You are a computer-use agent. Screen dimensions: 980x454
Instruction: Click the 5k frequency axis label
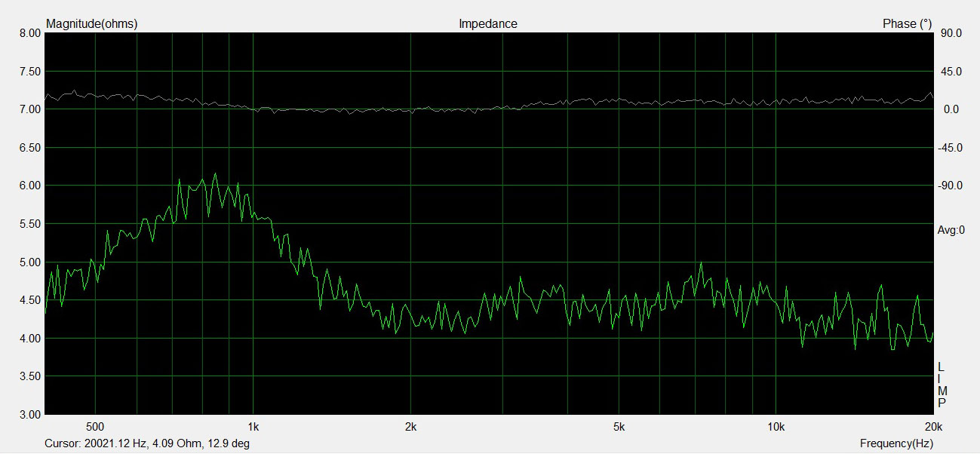[619, 426]
